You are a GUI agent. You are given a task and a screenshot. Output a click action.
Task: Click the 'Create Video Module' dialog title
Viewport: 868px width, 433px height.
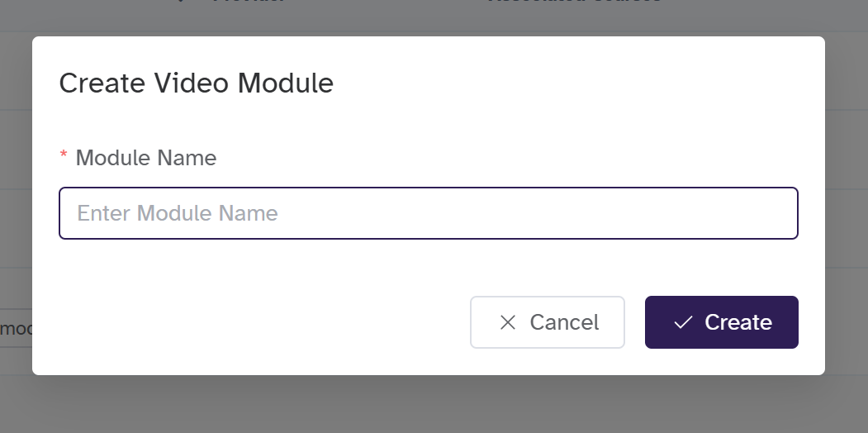(x=197, y=83)
